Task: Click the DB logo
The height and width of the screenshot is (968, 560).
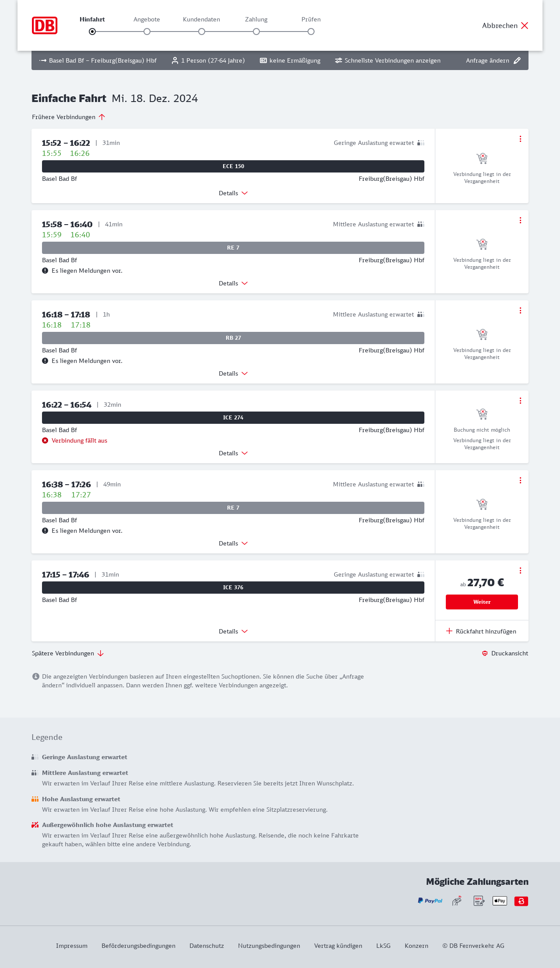Action: [45, 25]
